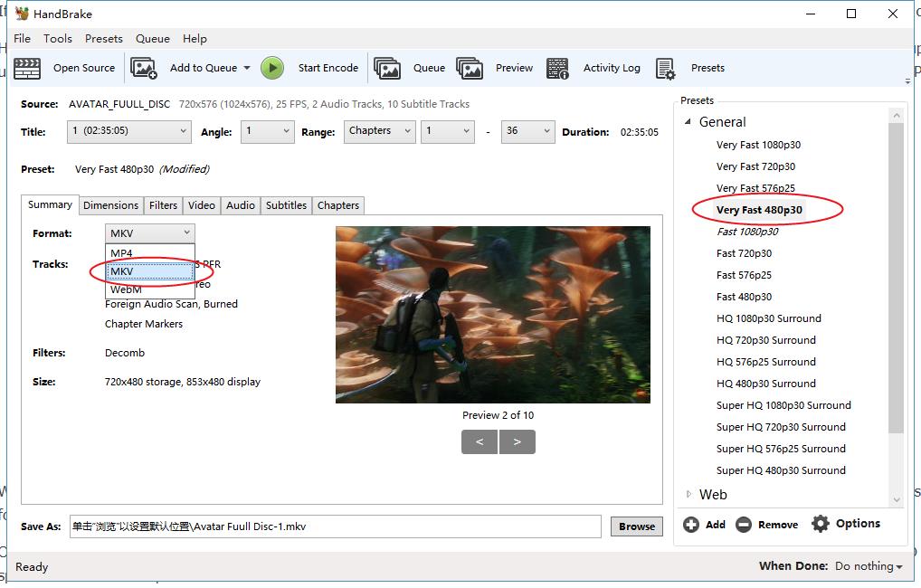Click the Presets toolbar icon

click(x=666, y=68)
